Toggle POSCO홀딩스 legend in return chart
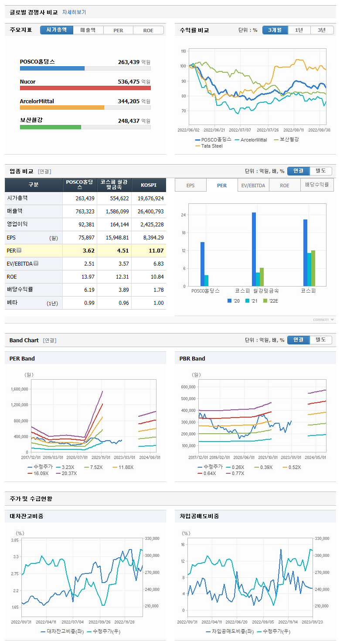Image resolution: width=340 pixels, height=644 pixels. (213, 140)
